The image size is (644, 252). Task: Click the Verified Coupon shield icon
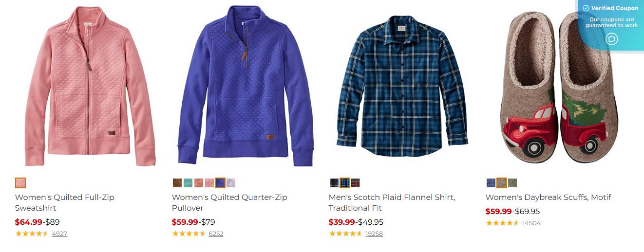coord(612,39)
